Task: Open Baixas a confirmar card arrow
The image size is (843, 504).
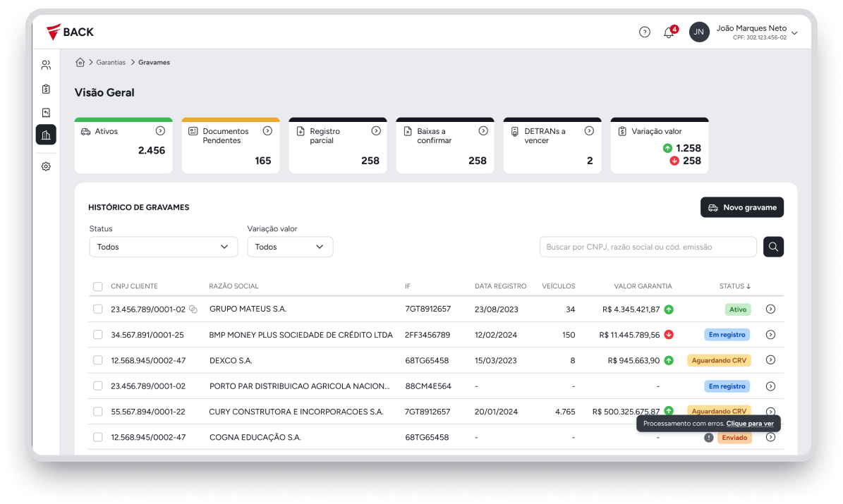Action: click(483, 130)
